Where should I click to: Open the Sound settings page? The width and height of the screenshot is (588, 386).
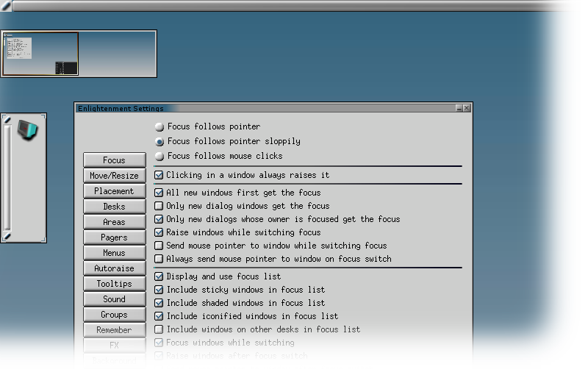(x=115, y=299)
